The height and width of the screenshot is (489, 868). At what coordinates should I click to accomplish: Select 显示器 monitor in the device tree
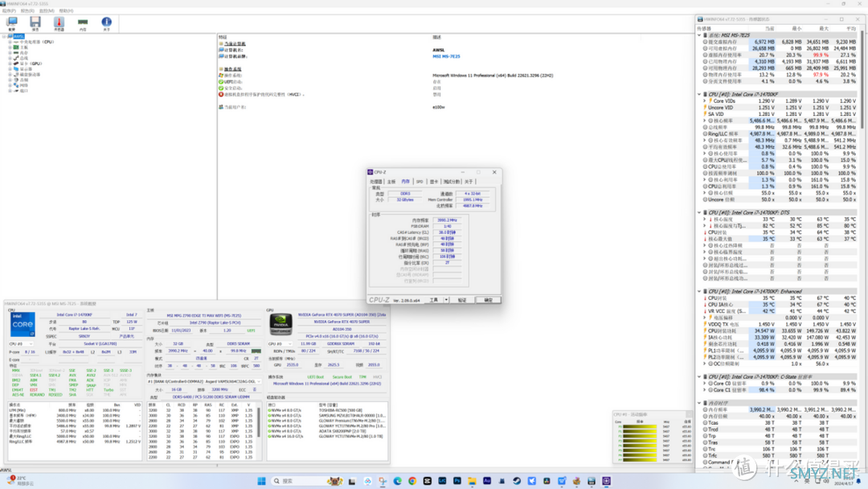26,69
